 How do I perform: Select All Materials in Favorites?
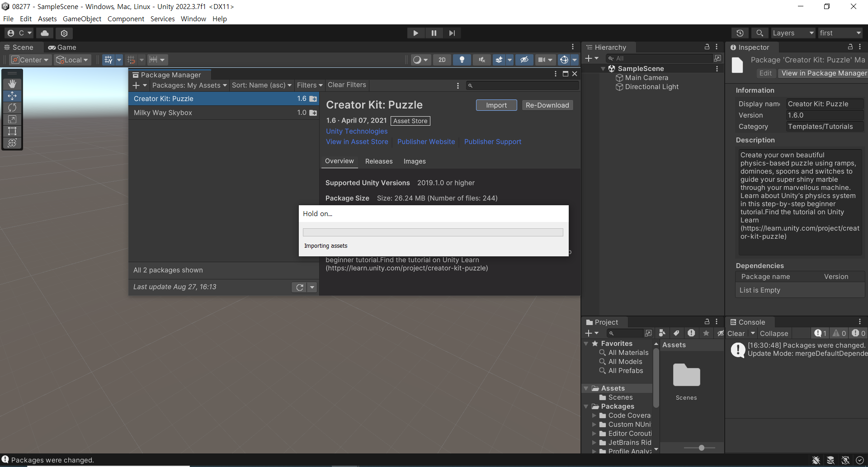click(628, 353)
